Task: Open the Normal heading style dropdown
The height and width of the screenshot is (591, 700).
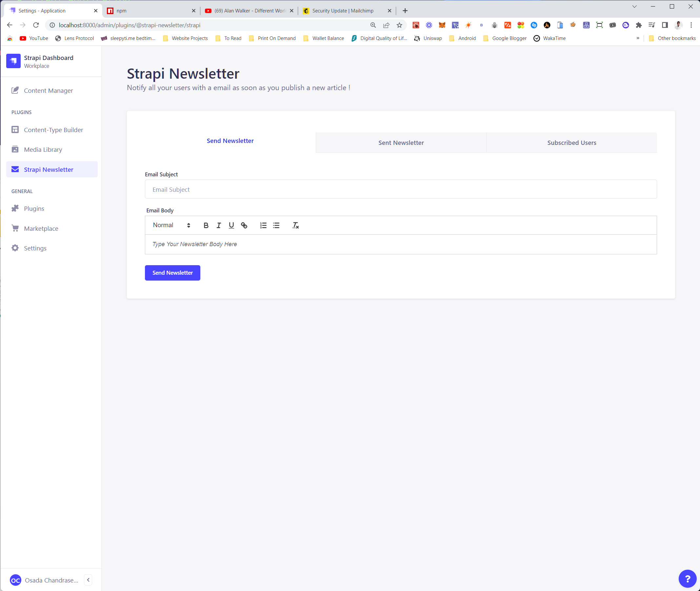Action: [171, 225]
